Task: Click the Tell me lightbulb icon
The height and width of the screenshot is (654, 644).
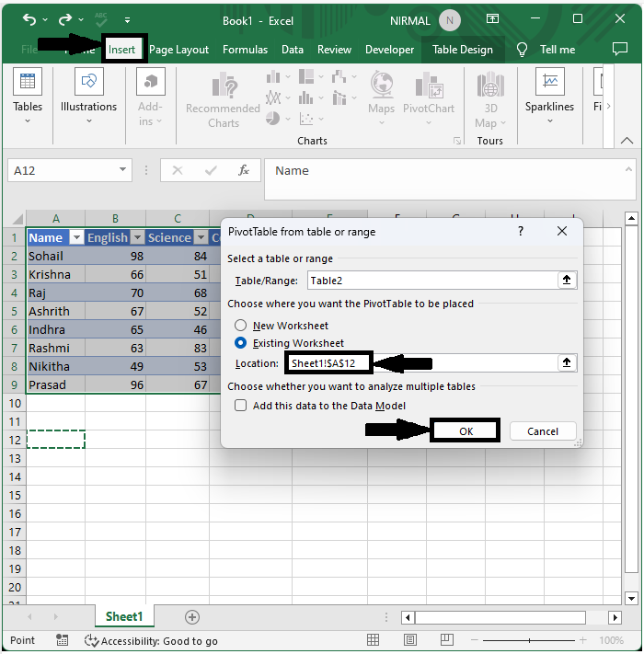Action: pyautogui.click(x=522, y=50)
